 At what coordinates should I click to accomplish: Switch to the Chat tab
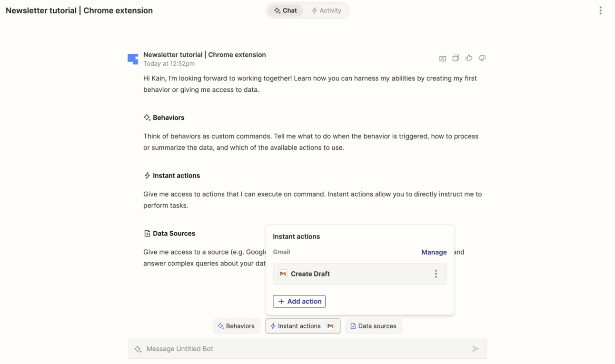[x=285, y=10]
